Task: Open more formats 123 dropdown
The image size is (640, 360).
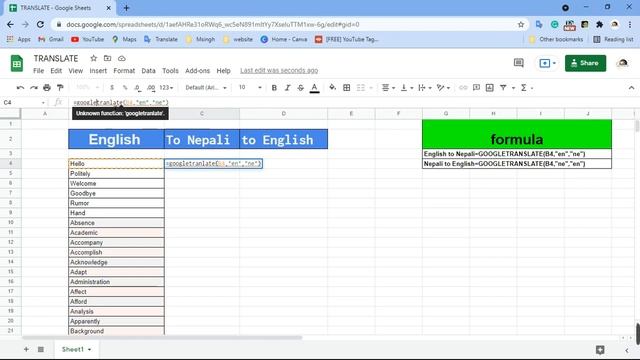Action: [166, 88]
